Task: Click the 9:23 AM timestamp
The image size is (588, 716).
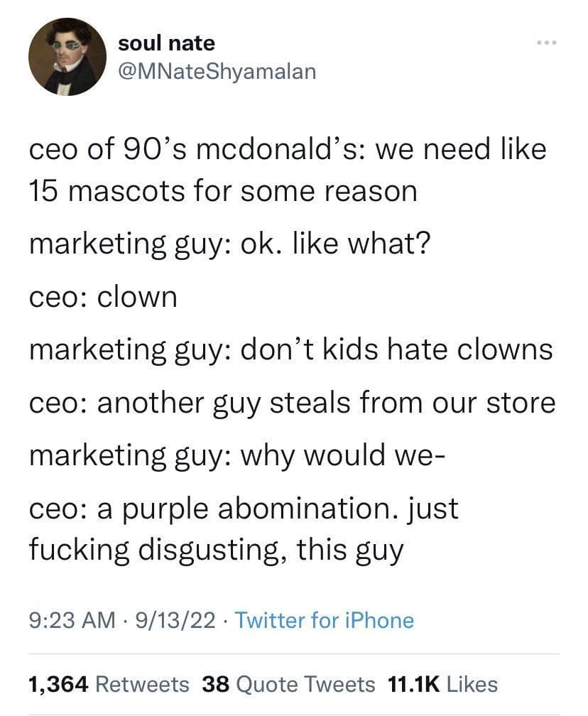Action: coord(71,620)
